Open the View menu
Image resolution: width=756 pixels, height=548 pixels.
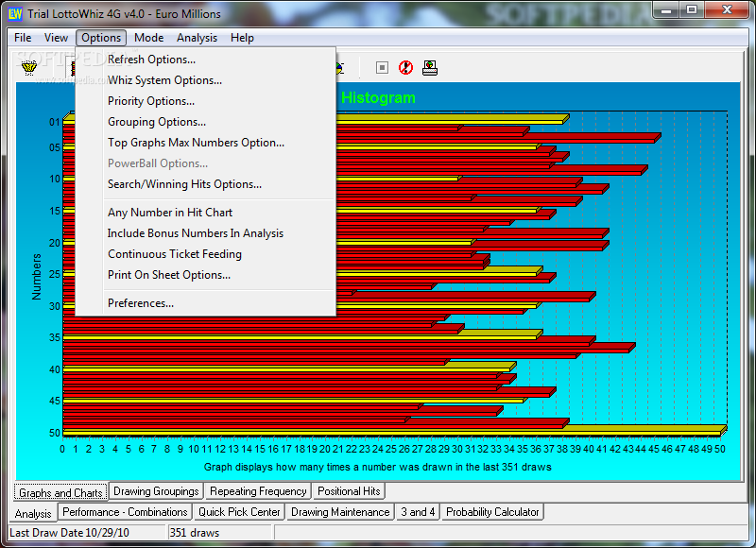point(56,38)
